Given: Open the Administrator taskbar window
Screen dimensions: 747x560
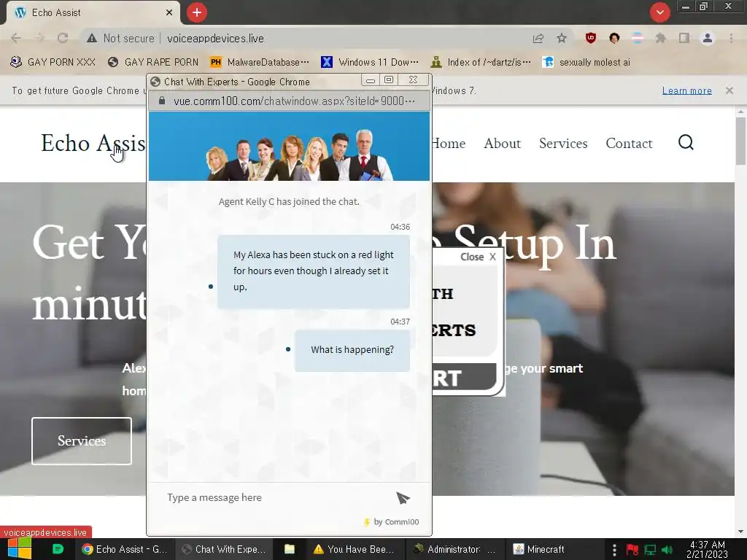Looking at the screenshot, I should pos(454,549).
